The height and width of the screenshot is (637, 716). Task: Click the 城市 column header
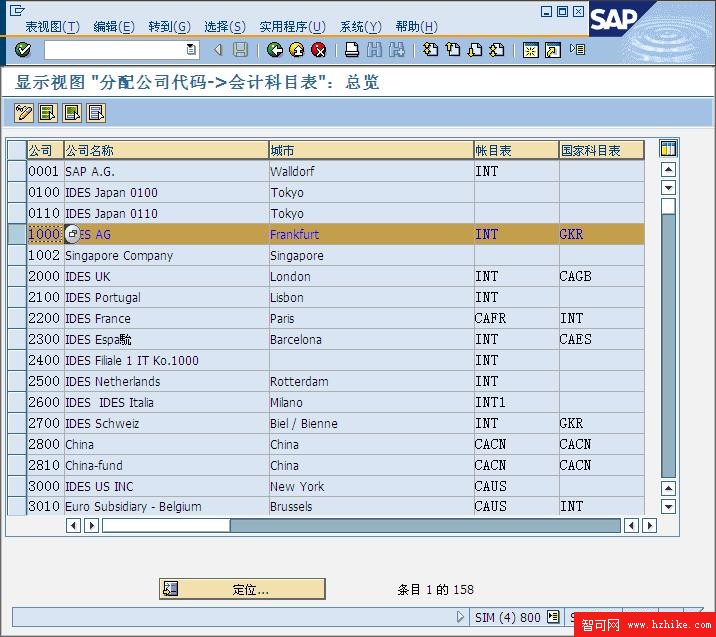[371, 150]
